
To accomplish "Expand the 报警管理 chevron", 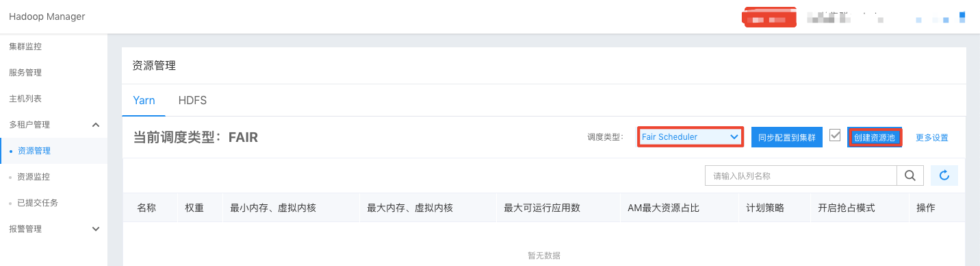I will (x=96, y=229).
